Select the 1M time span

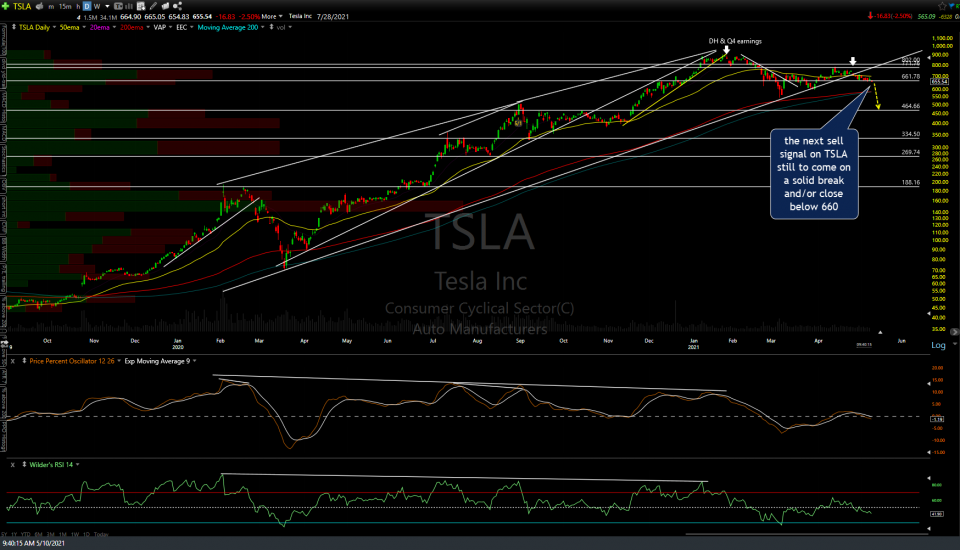[63, 535]
